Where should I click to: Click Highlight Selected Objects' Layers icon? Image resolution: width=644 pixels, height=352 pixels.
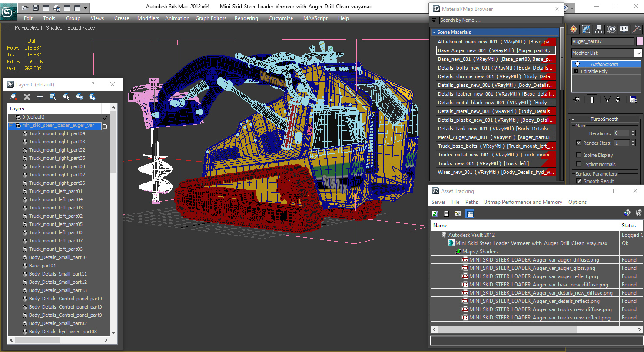click(x=66, y=97)
